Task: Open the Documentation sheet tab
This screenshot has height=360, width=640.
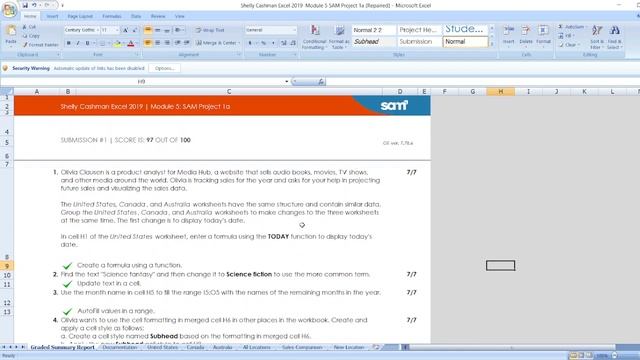Action: pyautogui.click(x=120, y=347)
